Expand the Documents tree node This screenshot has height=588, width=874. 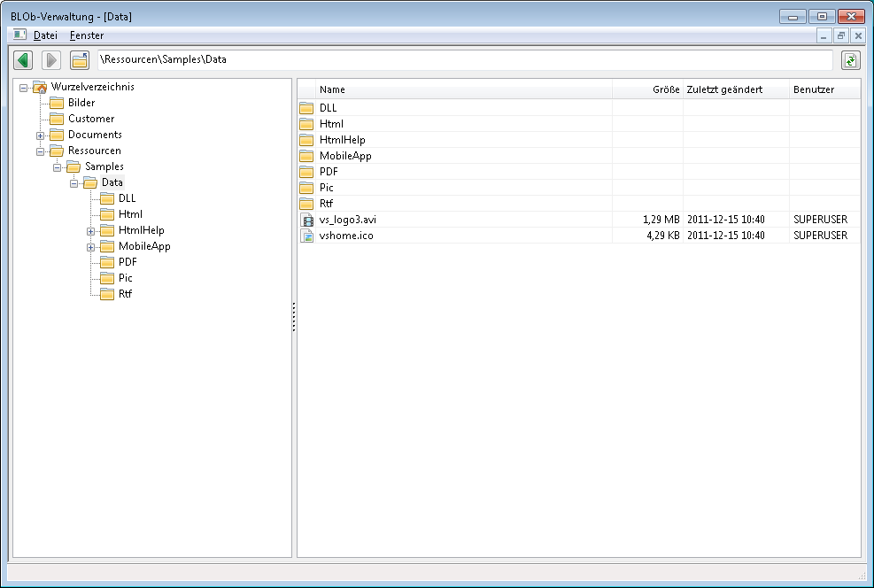point(41,135)
